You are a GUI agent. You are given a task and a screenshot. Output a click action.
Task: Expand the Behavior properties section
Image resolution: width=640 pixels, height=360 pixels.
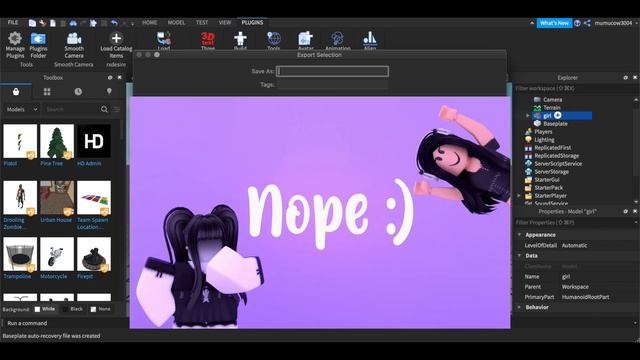coord(520,307)
